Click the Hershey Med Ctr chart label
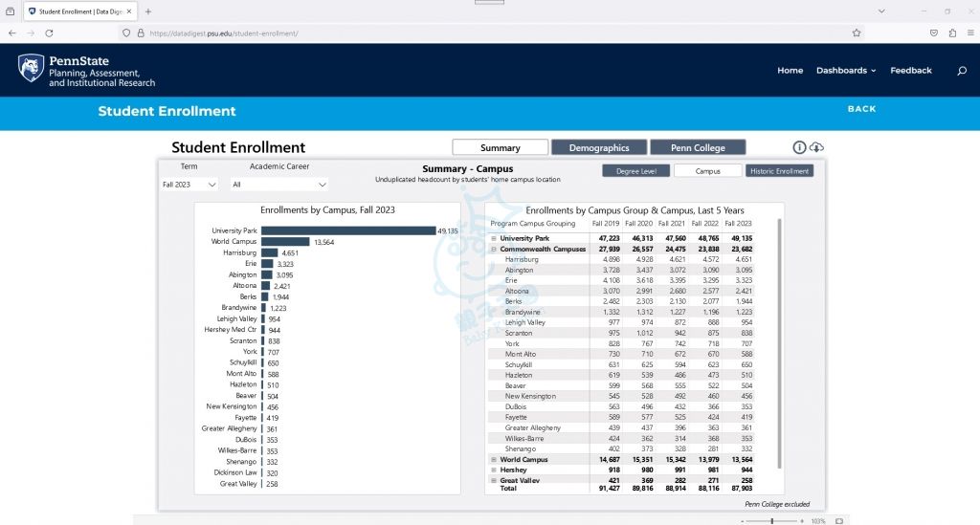980x525 pixels. [x=230, y=330]
